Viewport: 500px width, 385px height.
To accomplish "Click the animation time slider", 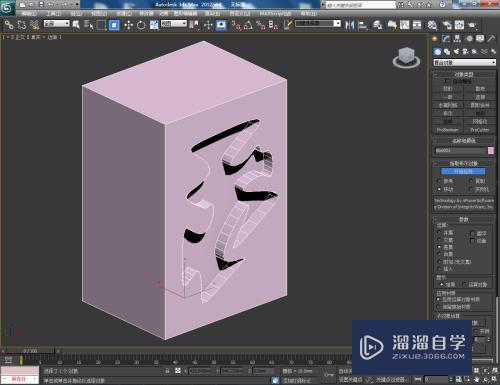I will click(30, 351).
